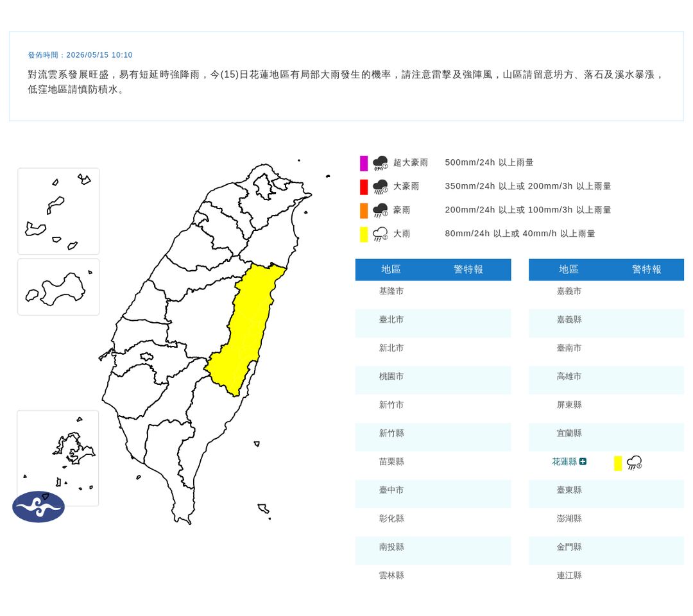Click the yellow alert swatch in 花蓮縣 row
The height and width of the screenshot is (616, 693).
(x=618, y=463)
